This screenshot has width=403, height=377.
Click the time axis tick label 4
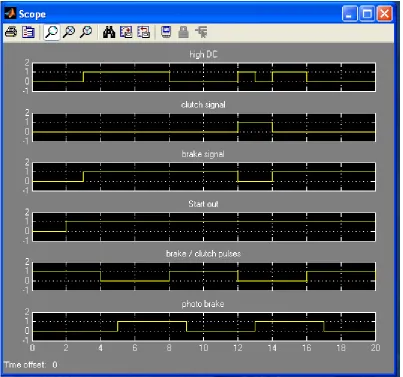click(x=101, y=348)
